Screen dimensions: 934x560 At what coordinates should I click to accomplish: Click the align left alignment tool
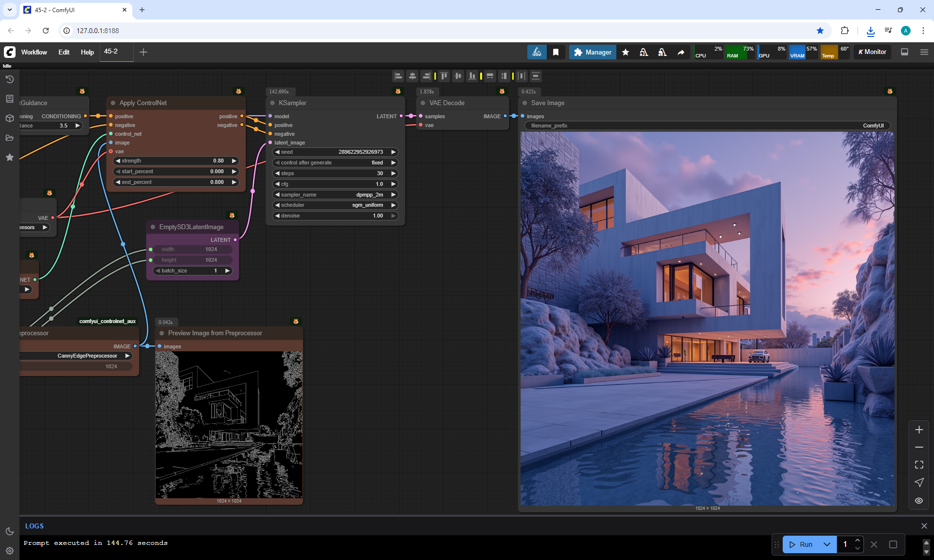point(398,76)
